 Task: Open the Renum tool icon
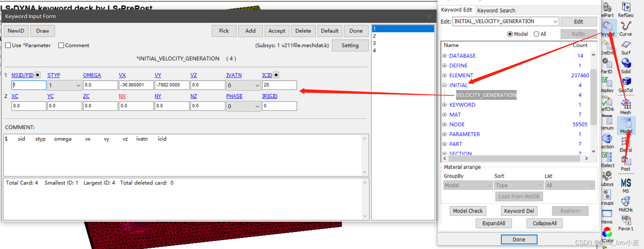point(607,122)
